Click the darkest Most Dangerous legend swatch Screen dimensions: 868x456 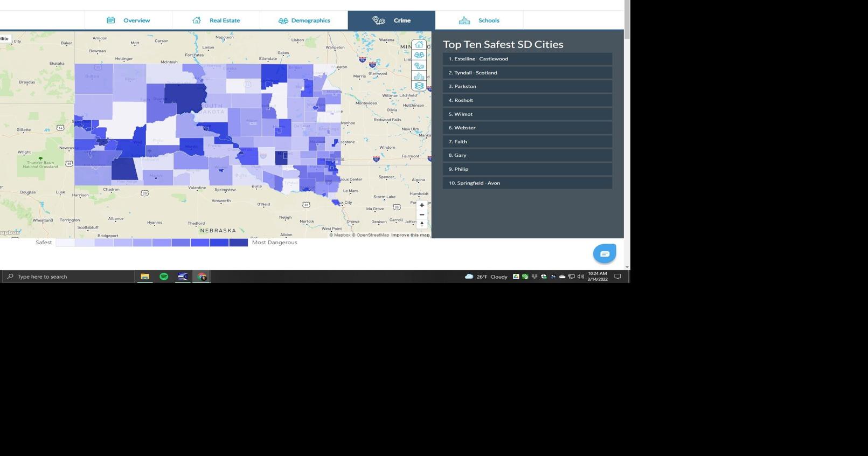click(238, 243)
